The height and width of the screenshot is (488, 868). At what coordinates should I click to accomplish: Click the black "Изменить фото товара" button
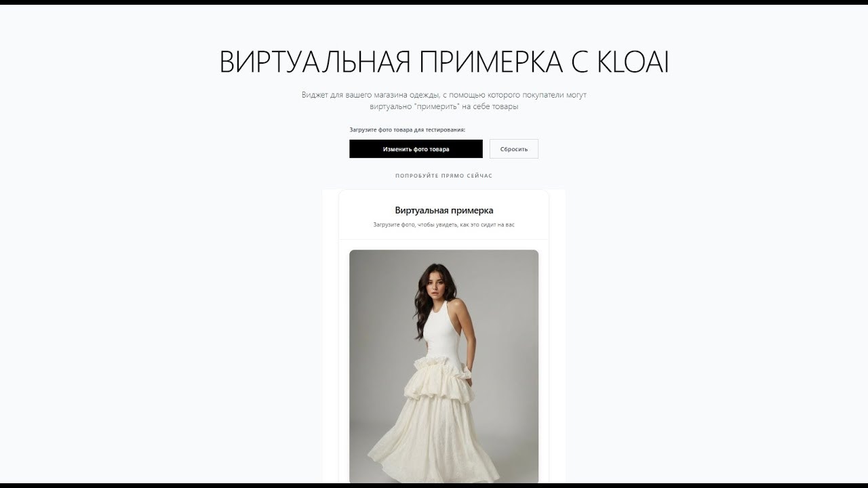click(416, 149)
